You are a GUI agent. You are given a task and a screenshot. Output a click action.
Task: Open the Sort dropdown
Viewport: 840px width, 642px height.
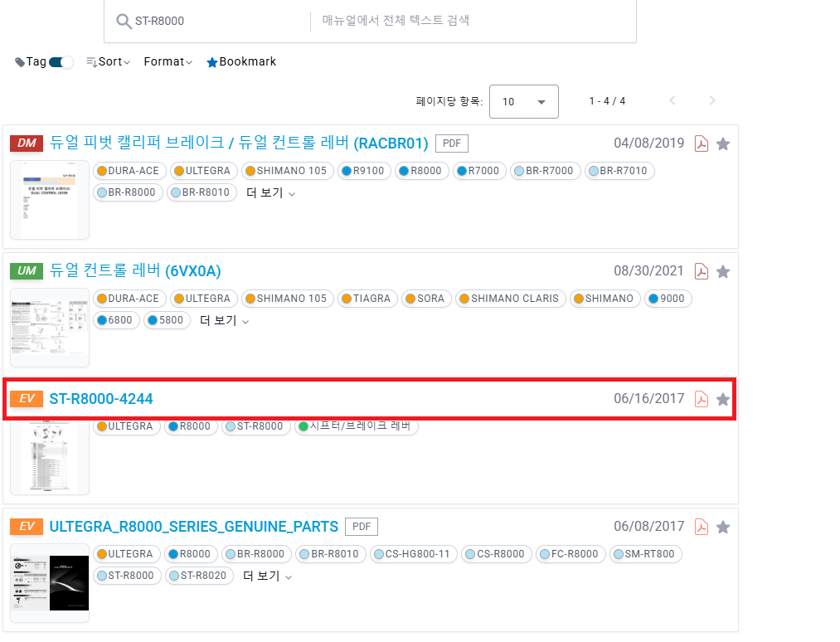109,61
